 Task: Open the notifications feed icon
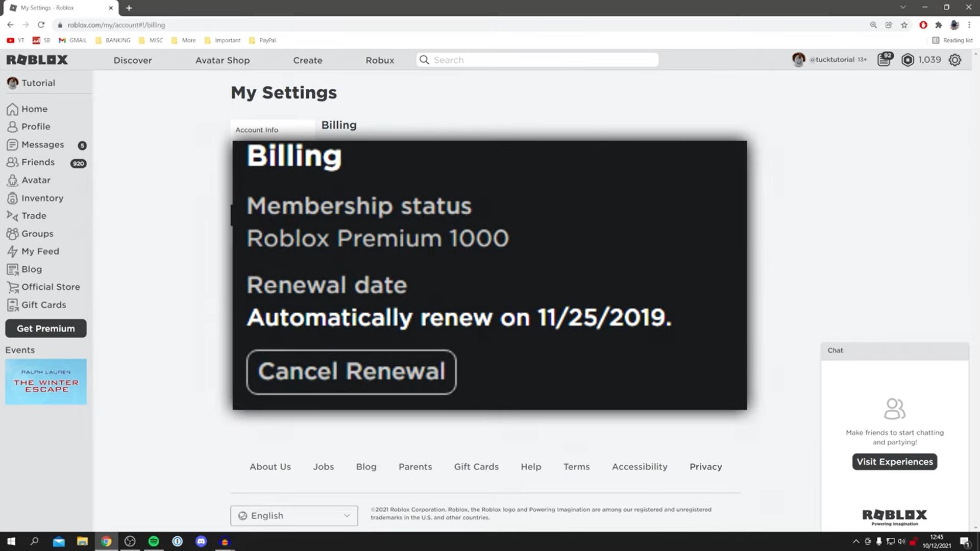(x=885, y=60)
